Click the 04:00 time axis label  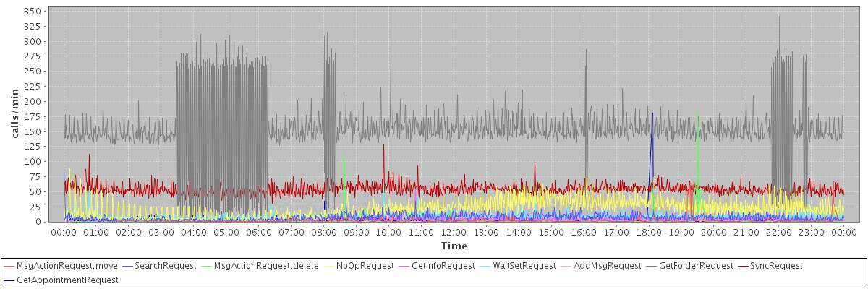point(194,232)
